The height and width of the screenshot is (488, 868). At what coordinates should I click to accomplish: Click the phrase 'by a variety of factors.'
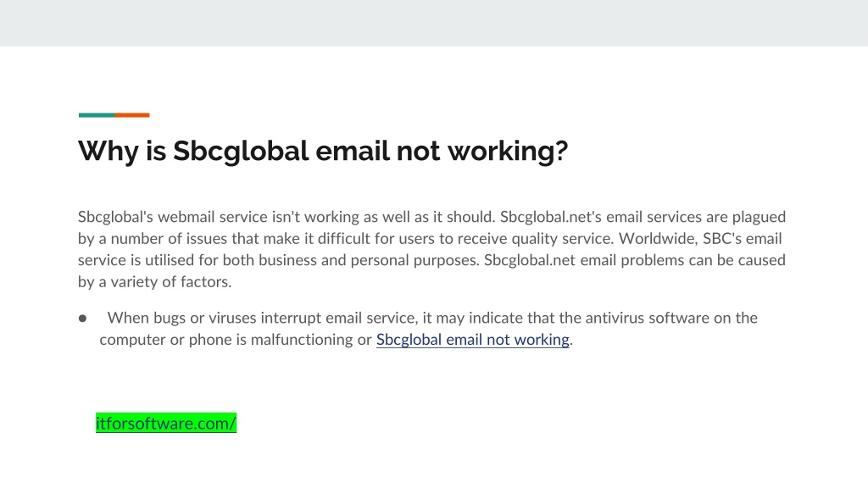[x=154, y=281]
